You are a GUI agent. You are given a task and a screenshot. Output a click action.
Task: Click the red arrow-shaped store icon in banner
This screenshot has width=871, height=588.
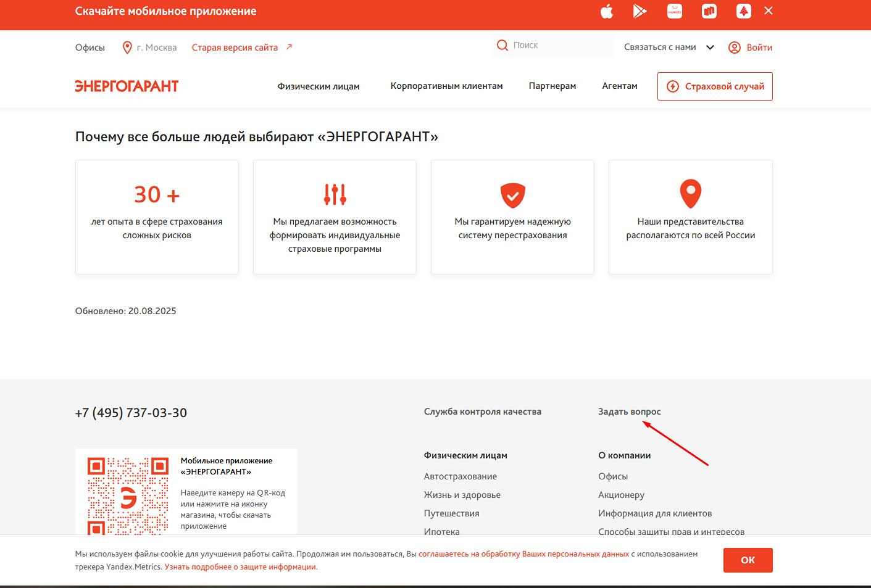tap(743, 11)
